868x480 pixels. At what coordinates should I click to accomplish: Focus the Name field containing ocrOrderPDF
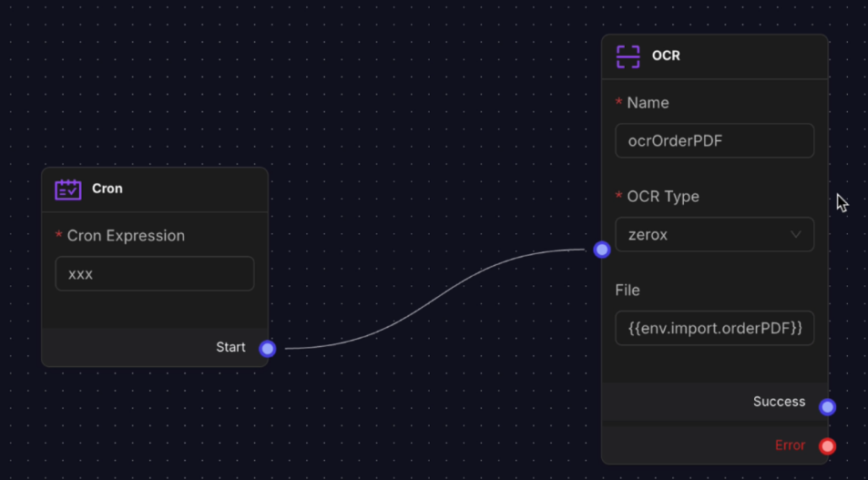(x=715, y=140)
